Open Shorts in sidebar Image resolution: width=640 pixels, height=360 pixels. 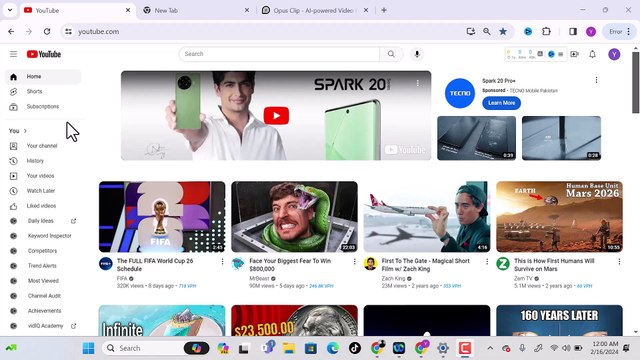[43, 92]
